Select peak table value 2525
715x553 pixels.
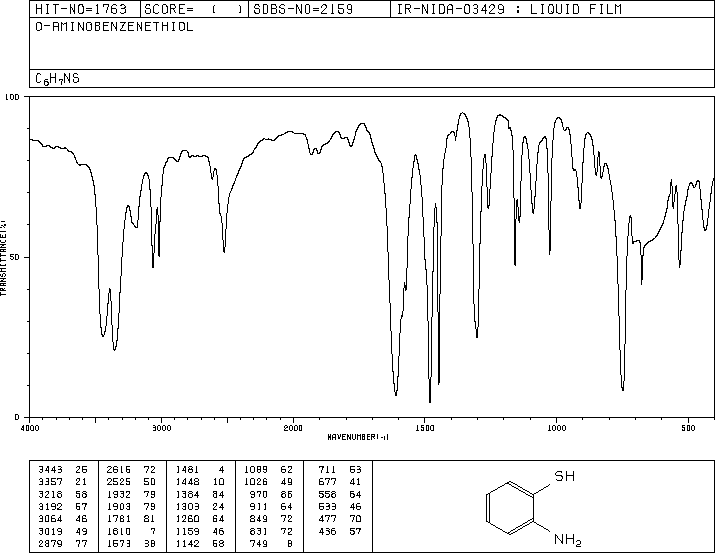point(119,482)
